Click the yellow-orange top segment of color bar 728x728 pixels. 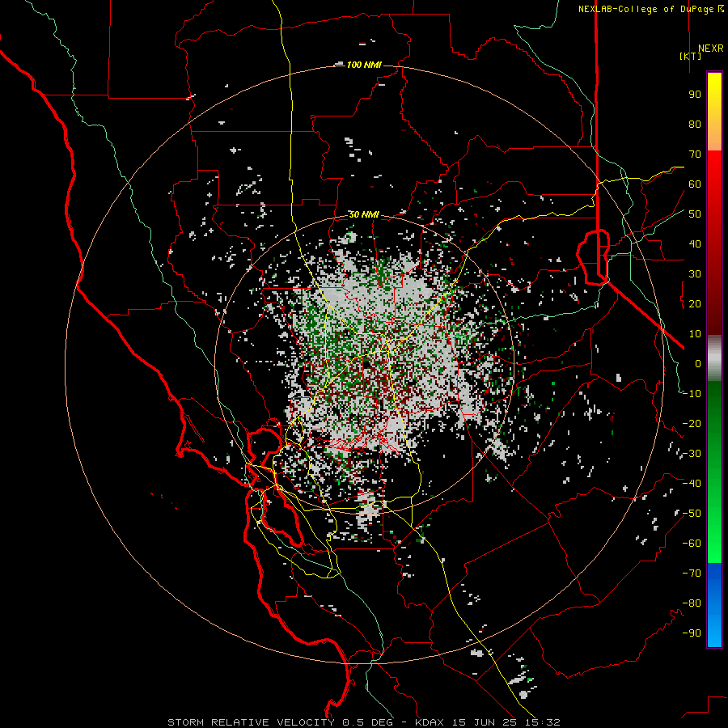tap(714, 112)
